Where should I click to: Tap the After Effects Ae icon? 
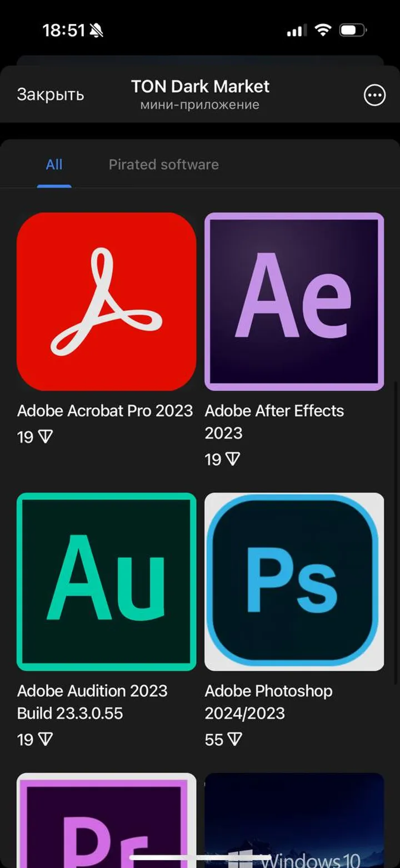294,302
